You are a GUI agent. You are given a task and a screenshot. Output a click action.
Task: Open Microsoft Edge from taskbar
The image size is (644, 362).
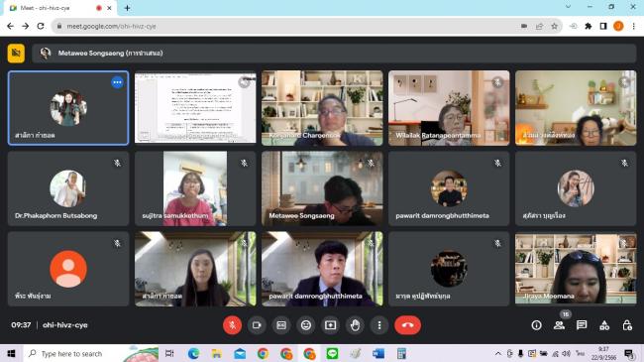(x=193, y=353)
